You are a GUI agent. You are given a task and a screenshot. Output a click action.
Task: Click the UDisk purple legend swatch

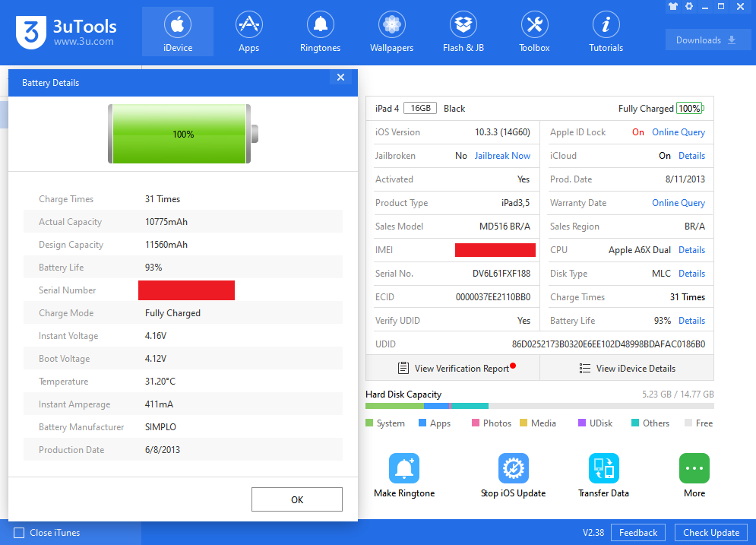(x=582, y=423)
